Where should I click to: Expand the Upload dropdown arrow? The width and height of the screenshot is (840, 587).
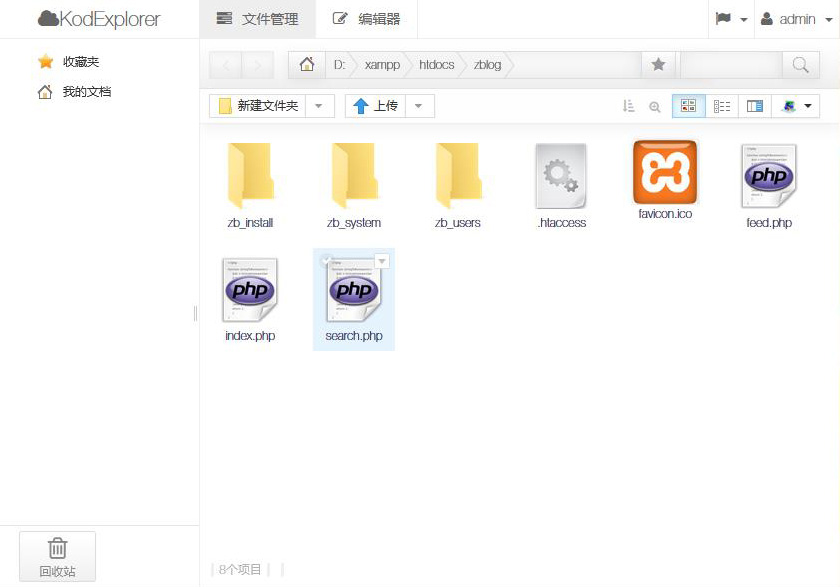(x=419, y=106)
